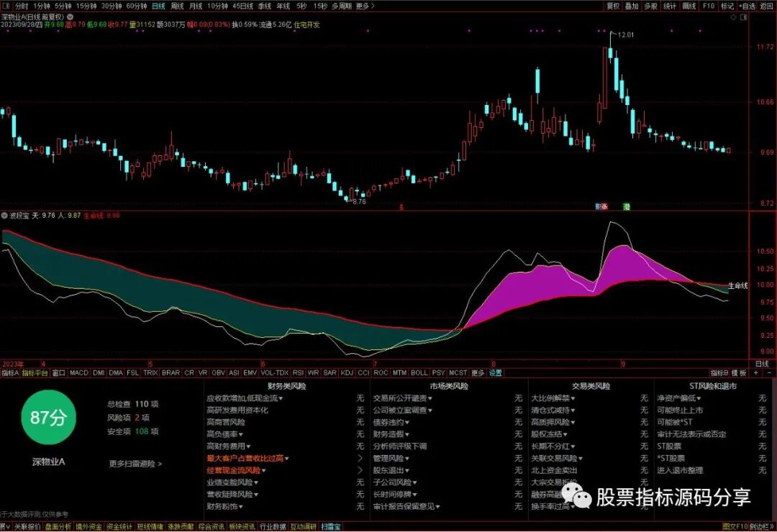
Task: Click 设置 in the indicator bar
Action: click(496, 373)
